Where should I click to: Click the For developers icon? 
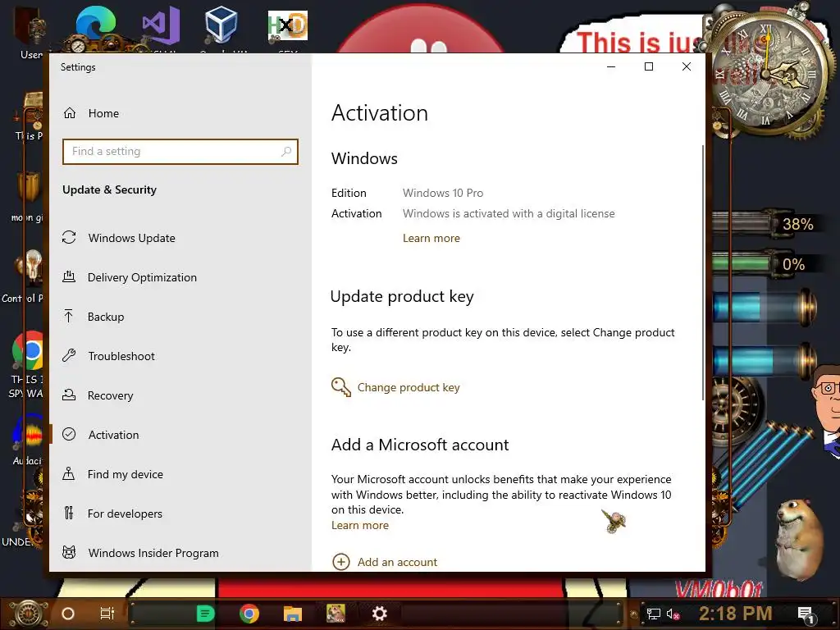tap(69, 514)
